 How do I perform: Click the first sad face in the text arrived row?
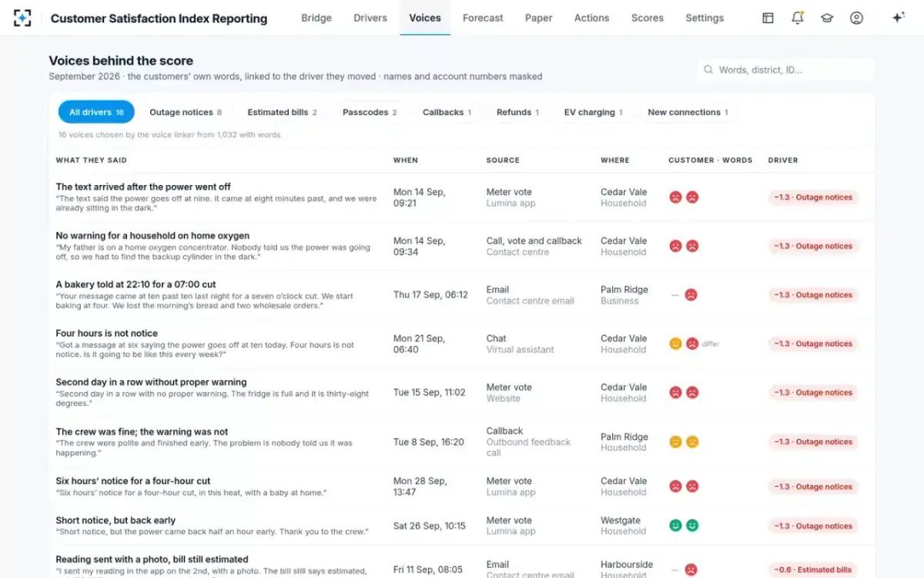pyautogui.click(x=675, y=197)
